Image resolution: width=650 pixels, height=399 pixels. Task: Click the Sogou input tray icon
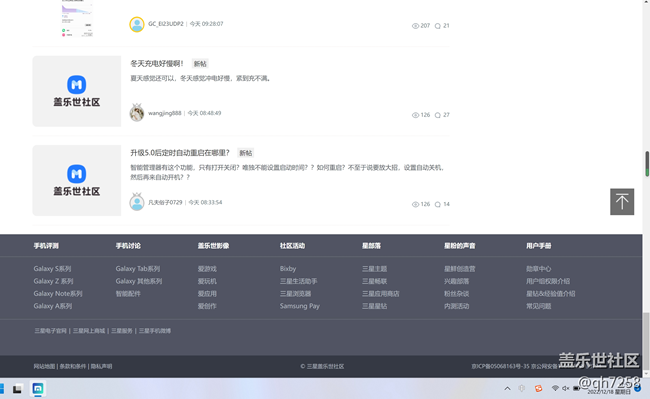pyautogui.click(x=538, y=388)
